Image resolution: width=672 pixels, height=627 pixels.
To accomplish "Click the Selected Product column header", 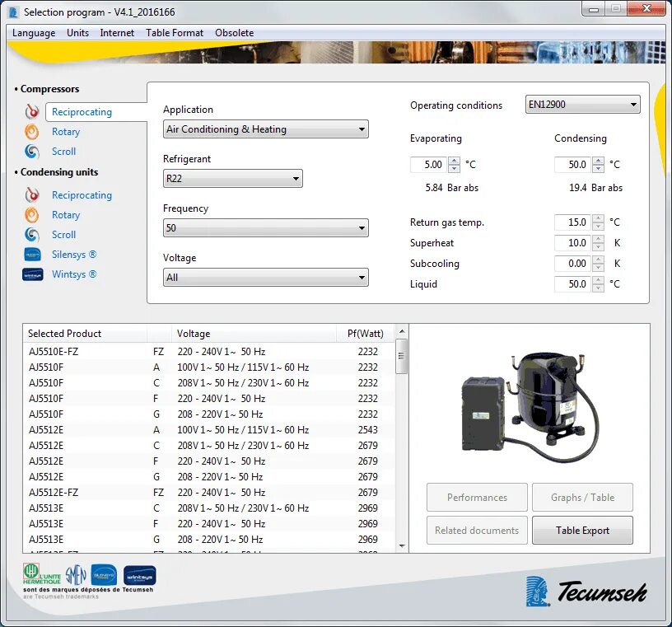I will [85, 333].
